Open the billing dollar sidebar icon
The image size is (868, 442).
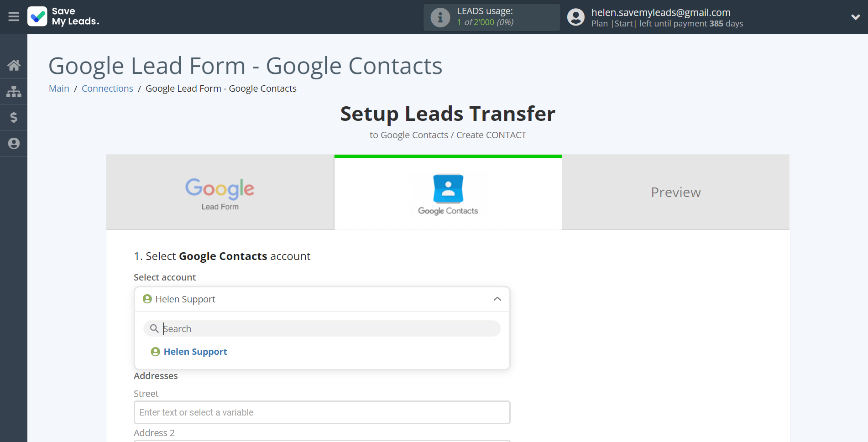pyautogui.click(x=14, y=117)
